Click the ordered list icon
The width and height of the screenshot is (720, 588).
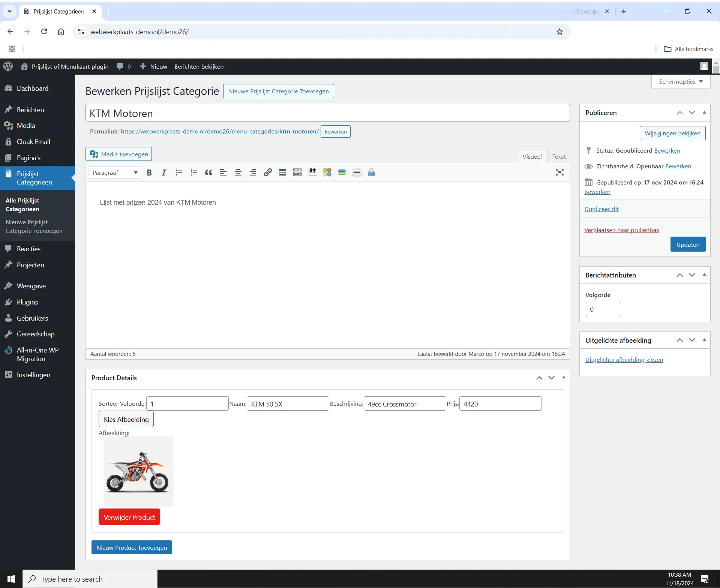pyautogui.click(x=194, y=172)
